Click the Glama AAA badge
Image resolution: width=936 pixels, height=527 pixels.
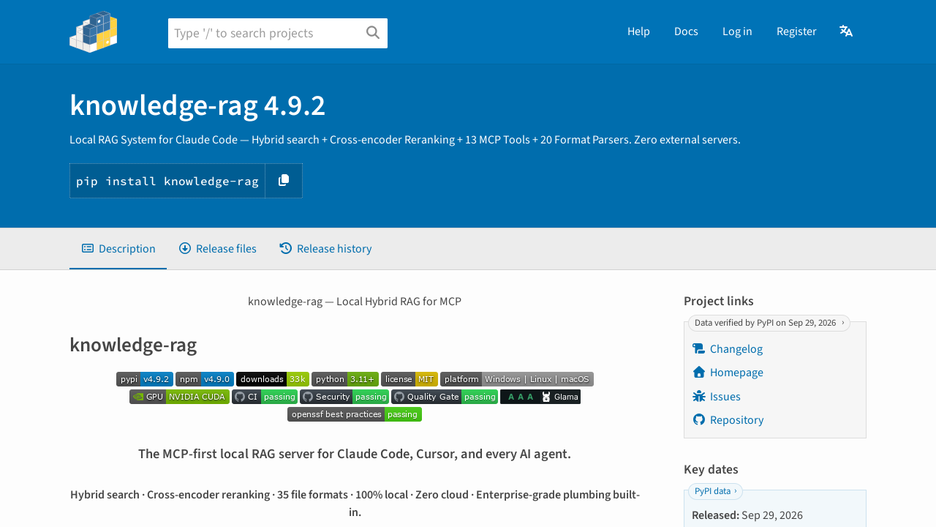(x=540, y=396)
